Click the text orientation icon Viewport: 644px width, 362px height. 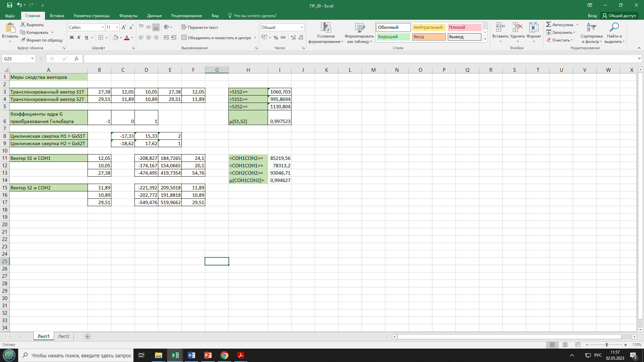(x=166, y=27)
